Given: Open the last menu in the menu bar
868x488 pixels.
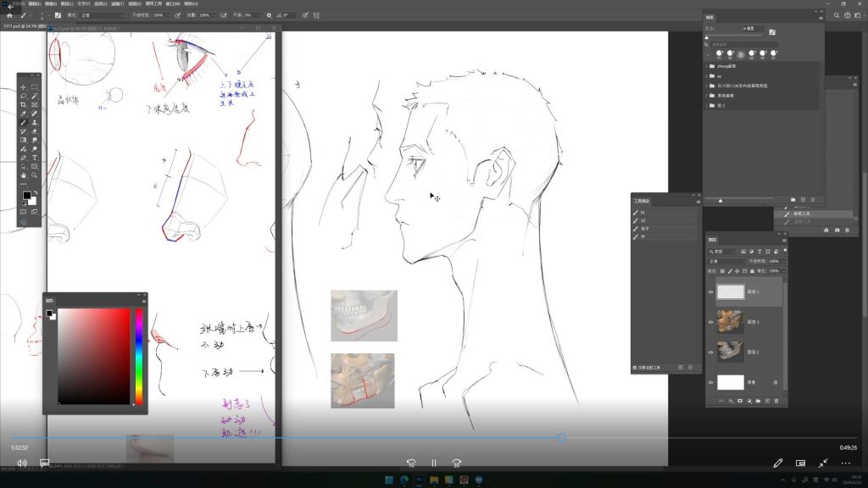Looking at the screenshot, I should 191,4.
